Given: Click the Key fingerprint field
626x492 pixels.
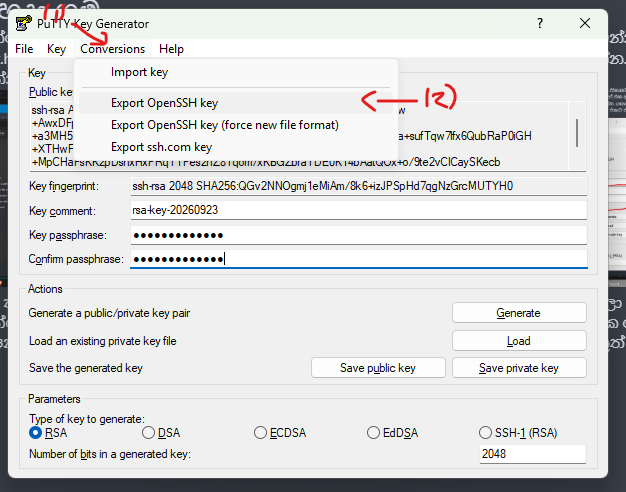Looking at the screenshot, I should click(x=359, y=186).
